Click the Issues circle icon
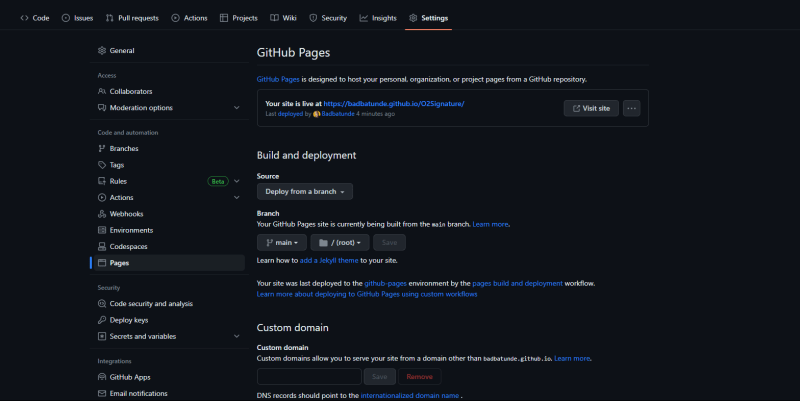 tap(65, 18)
